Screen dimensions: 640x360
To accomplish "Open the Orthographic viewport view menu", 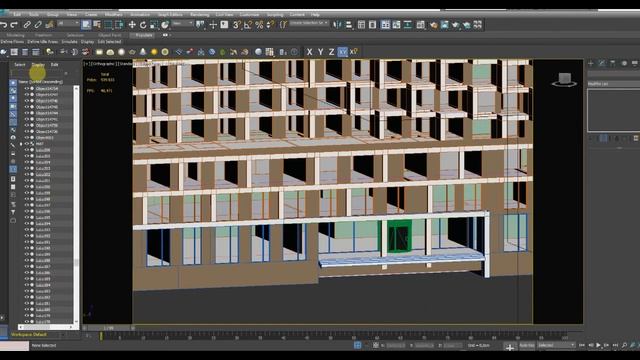I will click(x=103, y=64).
